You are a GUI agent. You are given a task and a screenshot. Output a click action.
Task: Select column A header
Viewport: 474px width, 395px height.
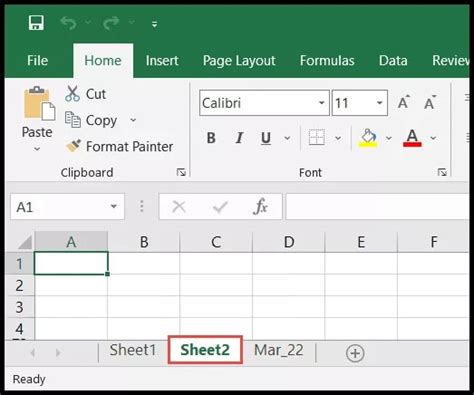71,242
